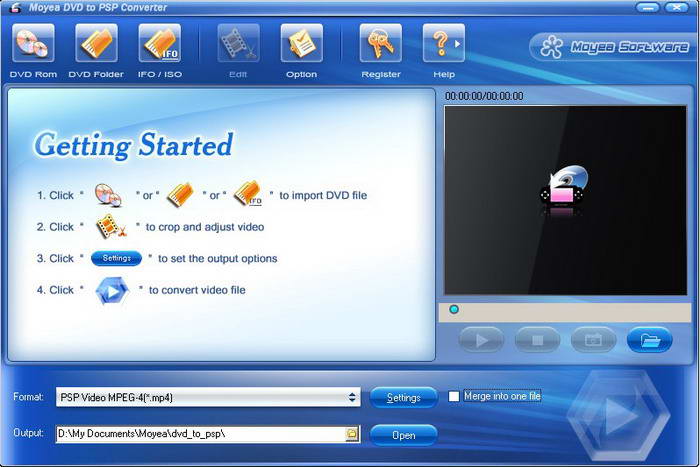Click the PSP logo in preview
700x467 pixels.
pos(564,190)
